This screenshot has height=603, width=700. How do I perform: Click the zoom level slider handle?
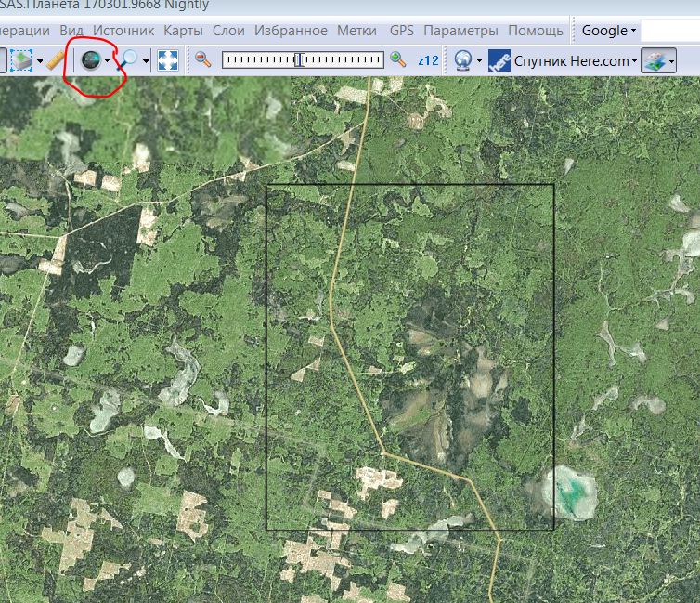tap(300, 60)
